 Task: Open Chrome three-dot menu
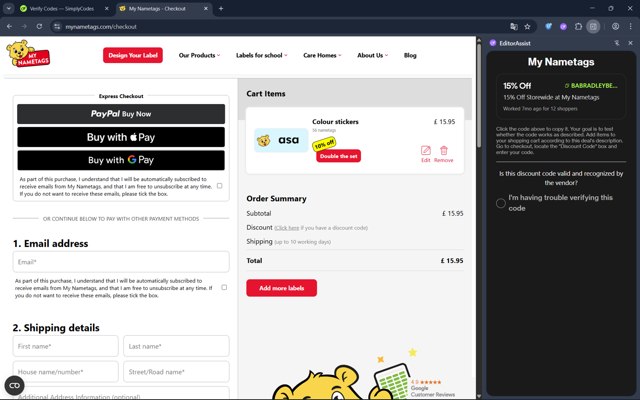[x=630, y=27]
